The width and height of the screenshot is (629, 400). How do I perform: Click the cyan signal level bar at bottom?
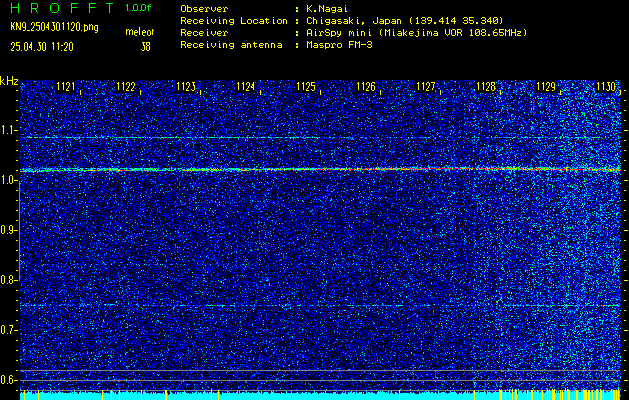point(320,396)
